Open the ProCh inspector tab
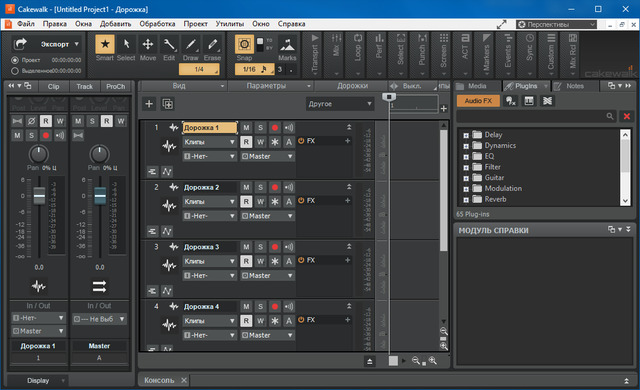Screen dimensions: 640x390 [116, 86]
